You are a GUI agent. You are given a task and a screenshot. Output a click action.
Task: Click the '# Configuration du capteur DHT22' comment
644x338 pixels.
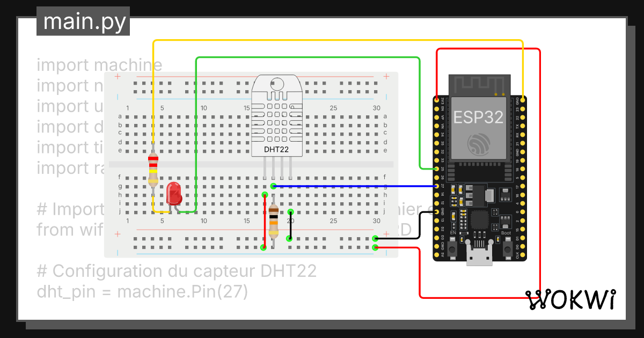(x=177, y=271)
